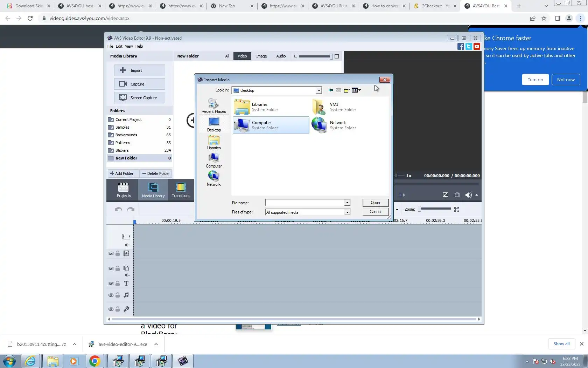588x368 pixels.
Task: Toggle visibility of the text track
Action: (111, 284)
